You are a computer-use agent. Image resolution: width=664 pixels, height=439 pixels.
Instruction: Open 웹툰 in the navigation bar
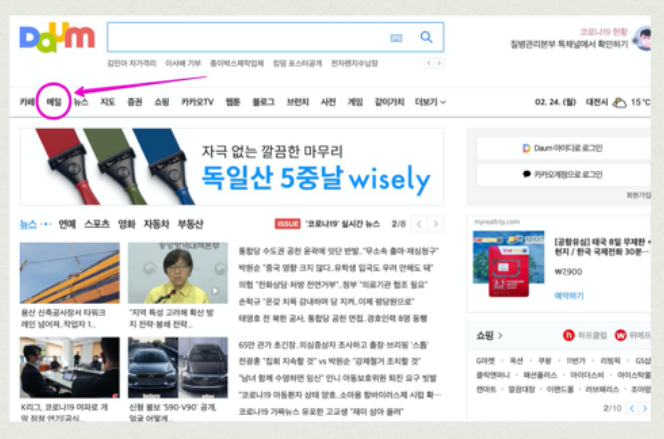tap(233, 102)
